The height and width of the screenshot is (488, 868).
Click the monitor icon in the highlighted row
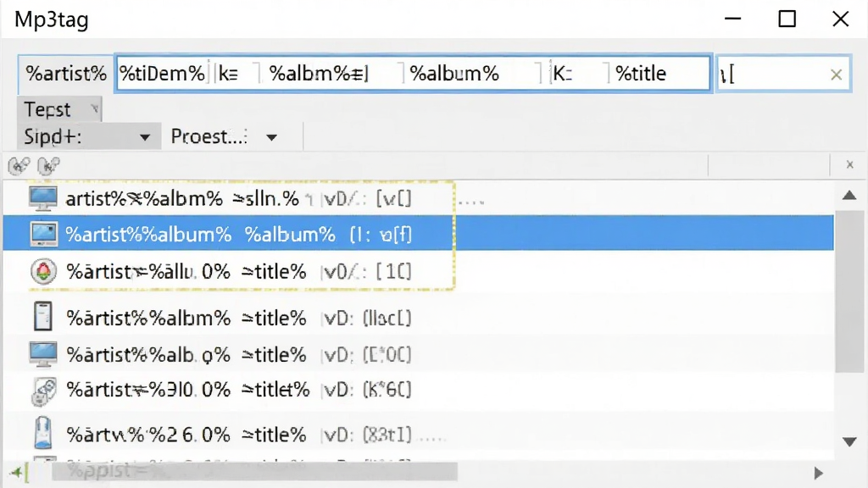(x=43, y=235)
